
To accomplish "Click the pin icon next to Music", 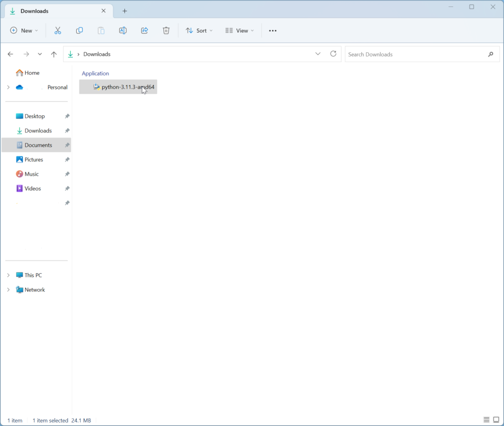I will point(67,174).
